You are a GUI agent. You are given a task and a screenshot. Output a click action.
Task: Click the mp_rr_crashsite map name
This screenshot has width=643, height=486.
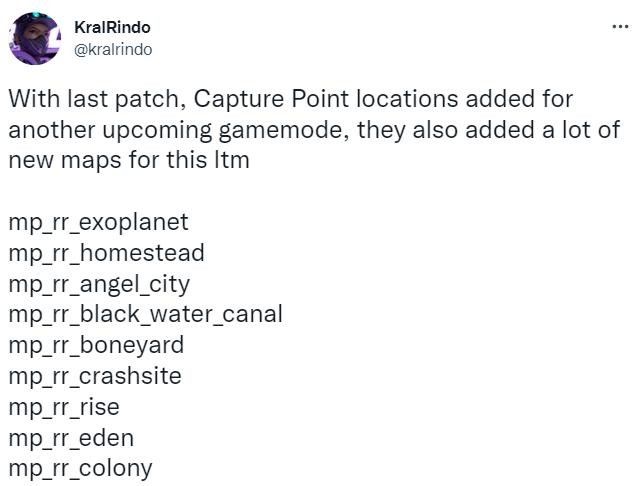click(95, 376)
